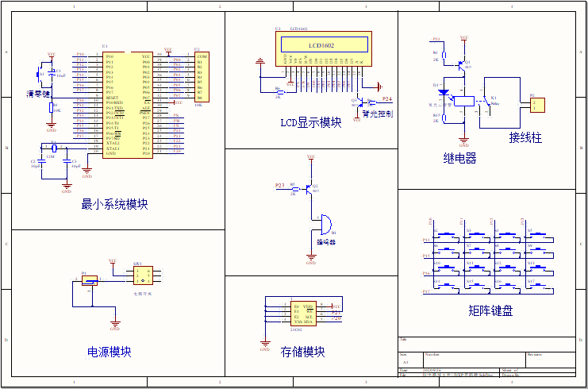Click the COM pin on U2
This screenshot has height=389, width=588.
click(x=202, y=56)
